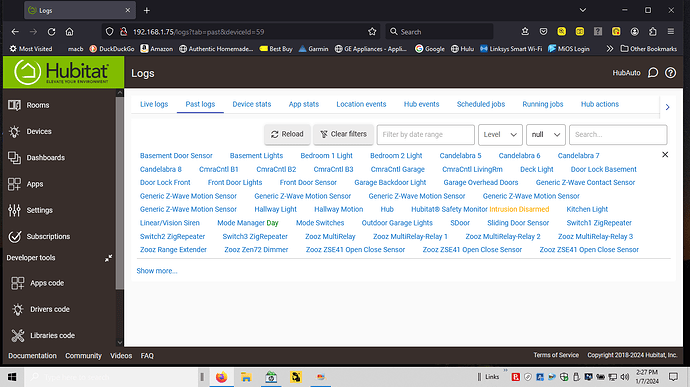Switch to the Running jobs tab
Image resolution: width=690 pixels, height=387 pixels.
coord(543,104)
